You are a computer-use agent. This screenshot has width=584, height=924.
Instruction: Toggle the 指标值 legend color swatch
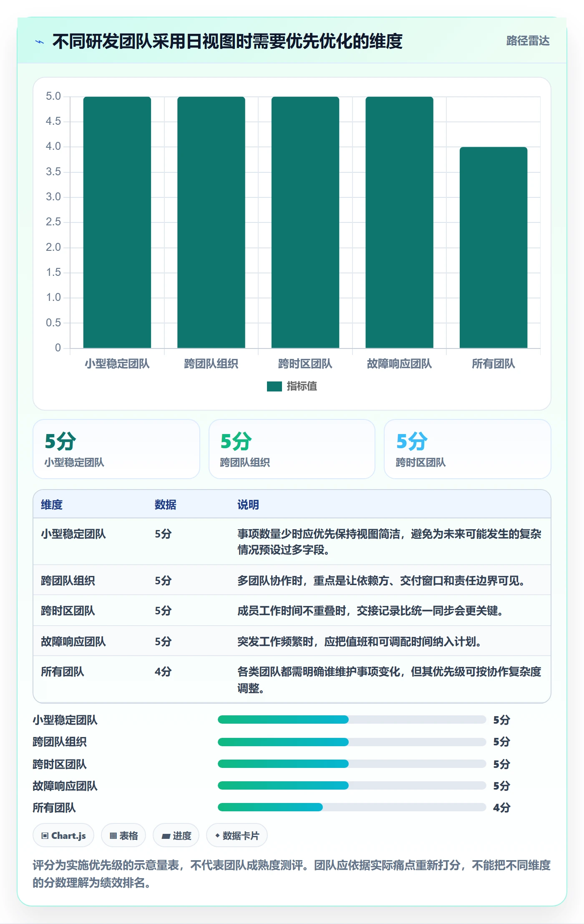(274, 386)
